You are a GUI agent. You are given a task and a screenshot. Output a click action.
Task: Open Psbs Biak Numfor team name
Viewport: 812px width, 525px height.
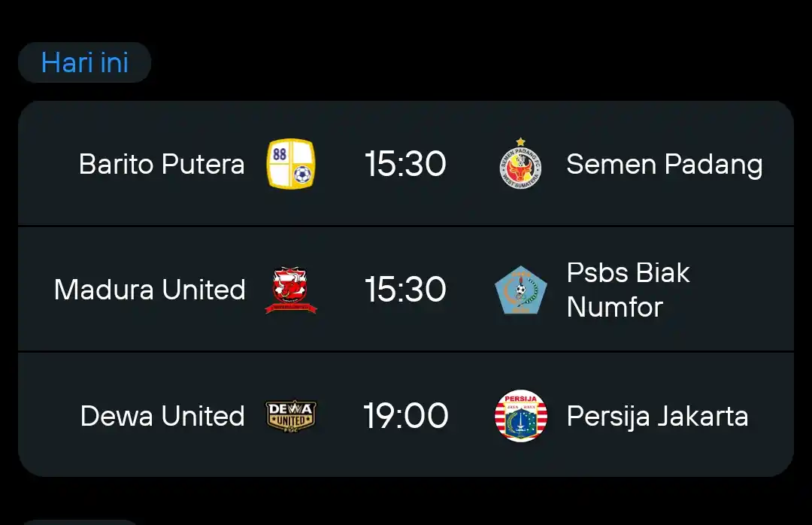[x=628, y=290]
